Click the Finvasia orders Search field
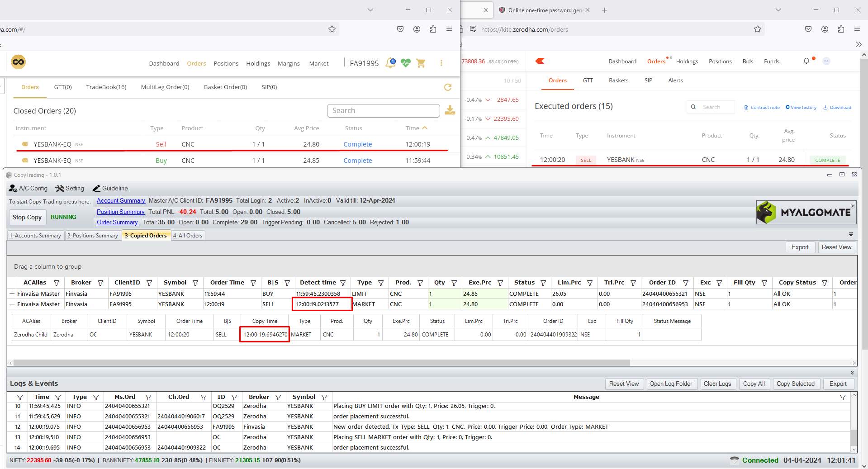This screenshot has width=868, height=469. tap(383, 110)
